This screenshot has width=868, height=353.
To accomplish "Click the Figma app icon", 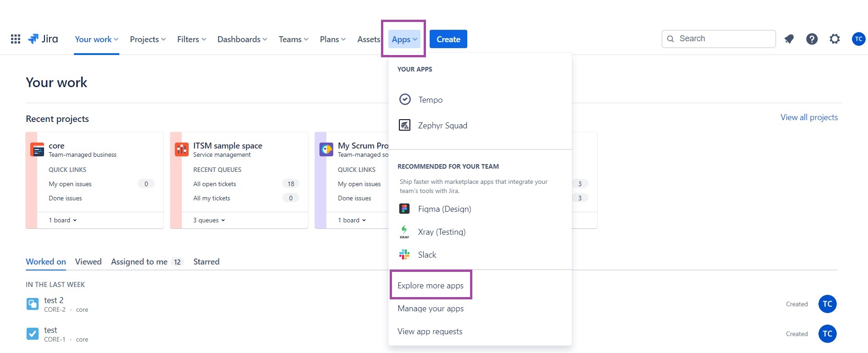I will tap(404, 209).
